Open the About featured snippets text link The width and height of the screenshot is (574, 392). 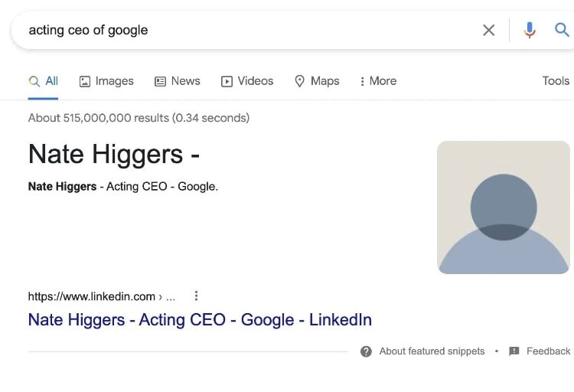click(x=432, y=351)
